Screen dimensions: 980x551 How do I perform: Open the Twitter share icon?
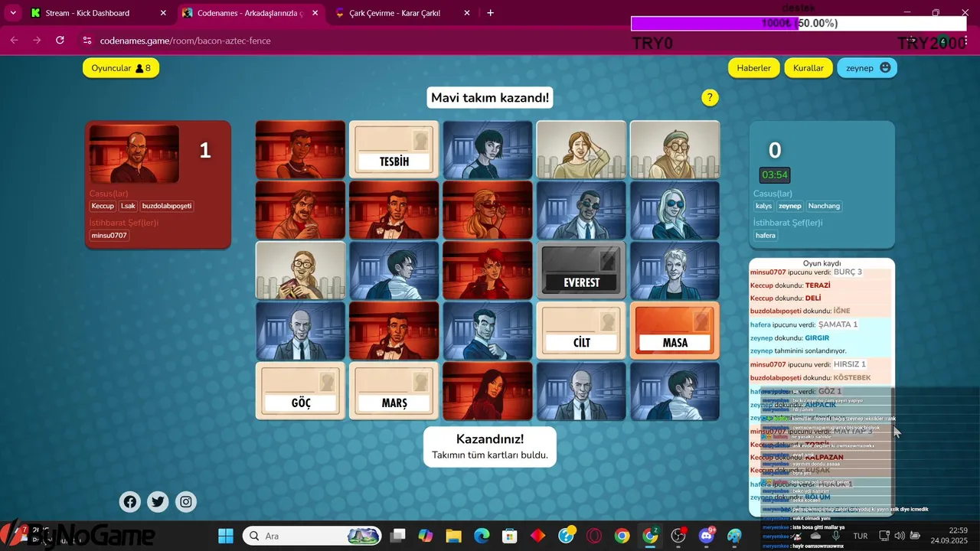click(x=158, y=502)
